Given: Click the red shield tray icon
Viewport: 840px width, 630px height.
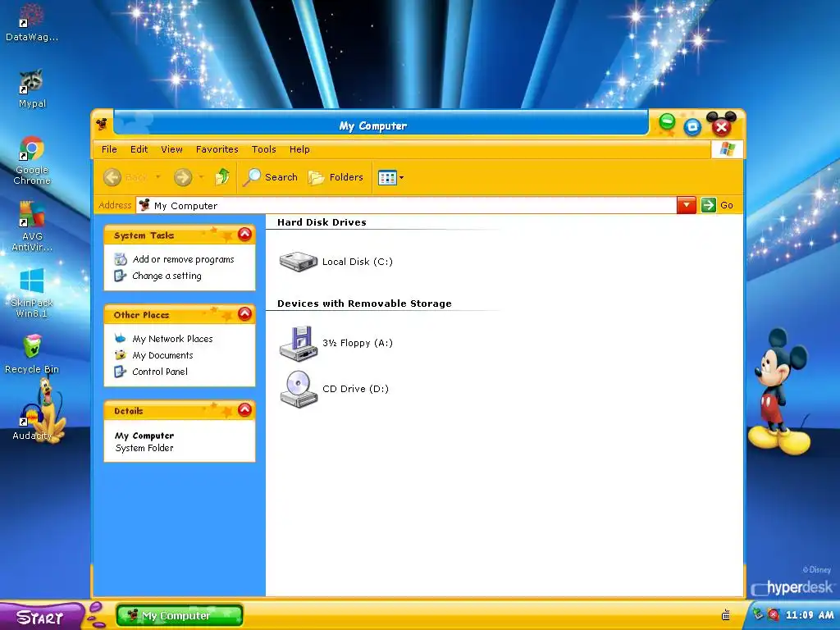Looking at the screenshot, I should coord(773,614).
